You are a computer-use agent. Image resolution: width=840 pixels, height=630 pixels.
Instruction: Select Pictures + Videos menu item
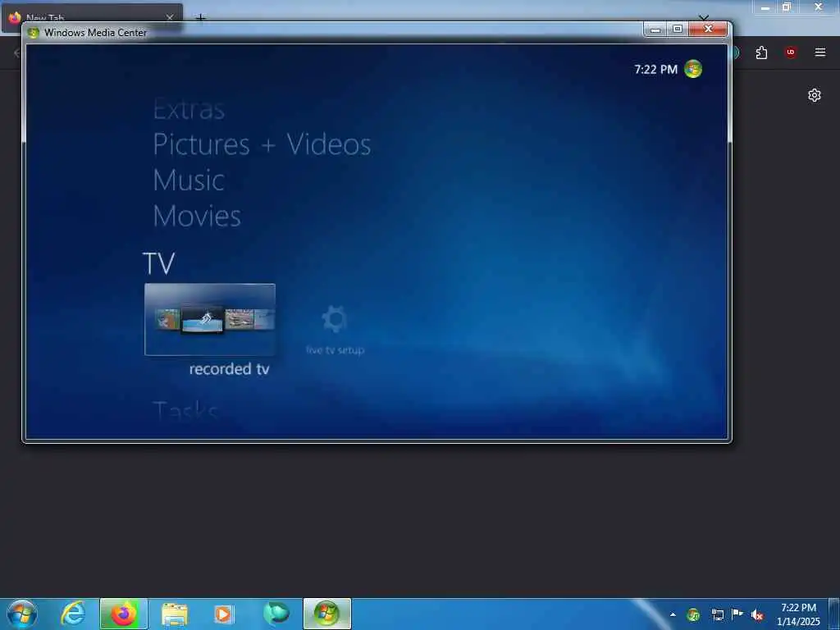coord(262,144)
